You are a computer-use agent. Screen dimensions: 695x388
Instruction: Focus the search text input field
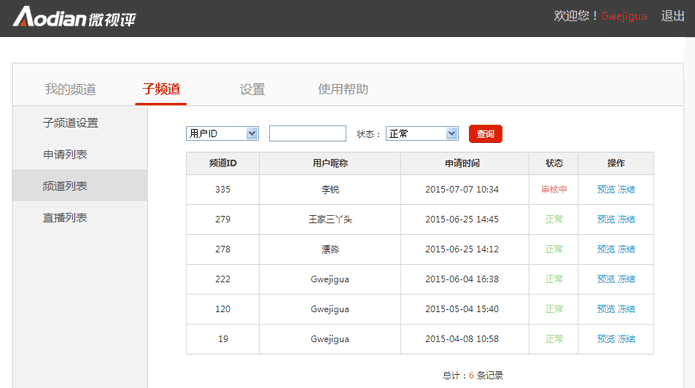click(x=308, y=133)
